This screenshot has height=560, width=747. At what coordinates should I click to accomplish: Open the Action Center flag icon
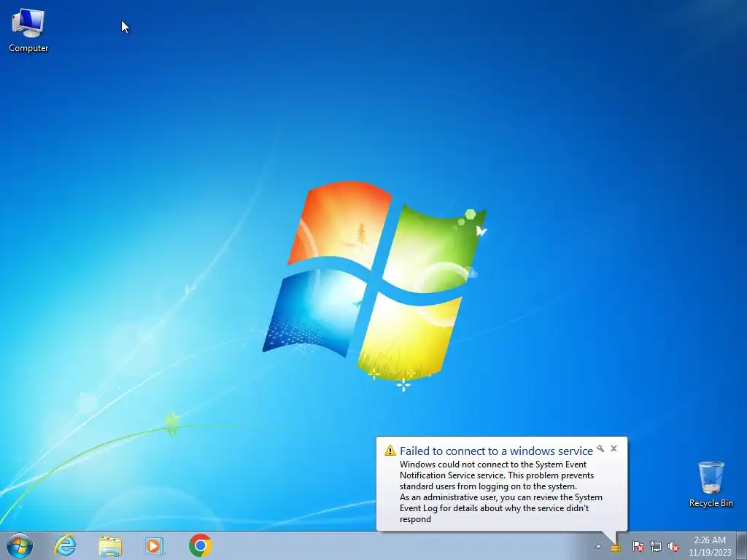click(638, 547)
